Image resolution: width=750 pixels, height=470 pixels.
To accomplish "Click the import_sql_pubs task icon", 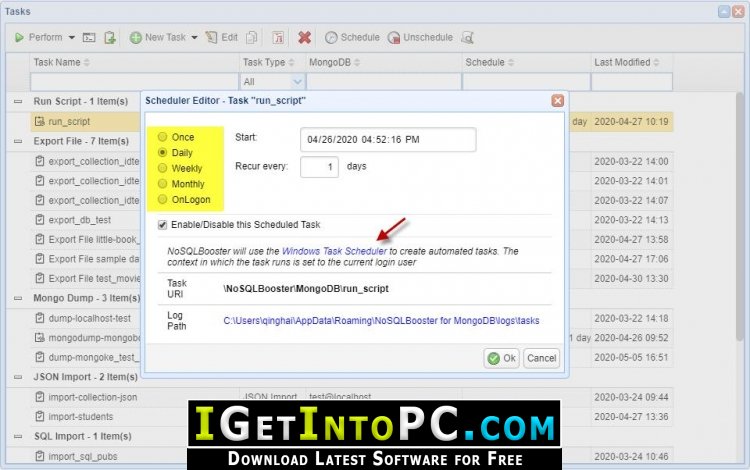I will pyautogui.click(x=40, y=456).
